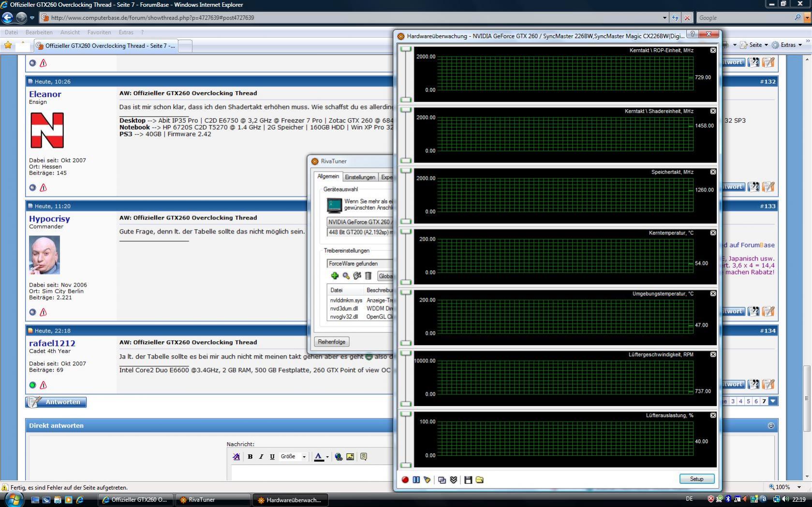Open the text color dropdown arrow

(x=327, y=457)
